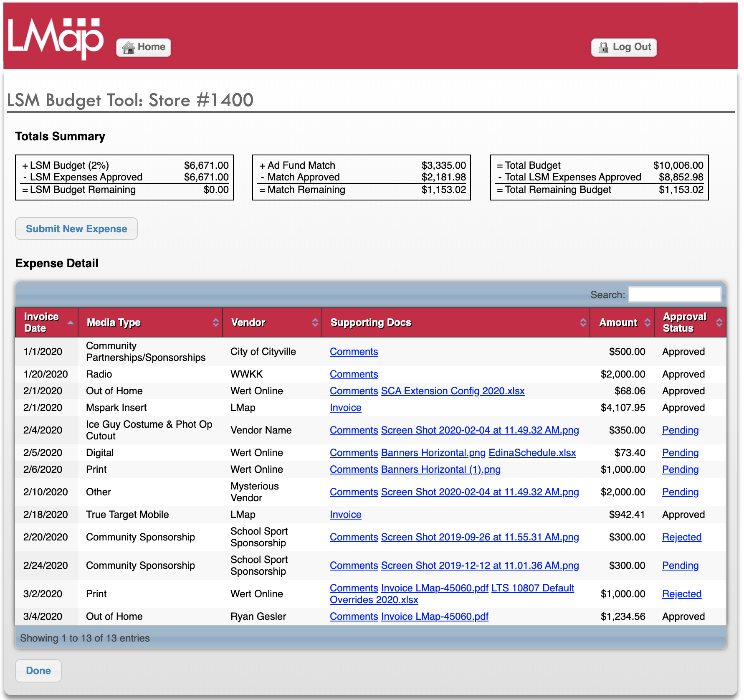
Task: Open Banners Horizontal.png document
Action: [433, 453]
